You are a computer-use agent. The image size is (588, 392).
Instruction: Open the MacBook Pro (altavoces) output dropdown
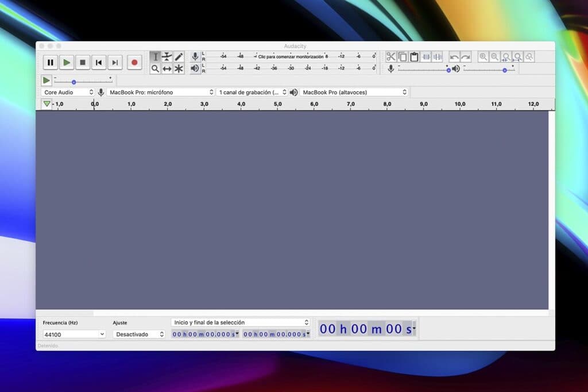(354, 93)
